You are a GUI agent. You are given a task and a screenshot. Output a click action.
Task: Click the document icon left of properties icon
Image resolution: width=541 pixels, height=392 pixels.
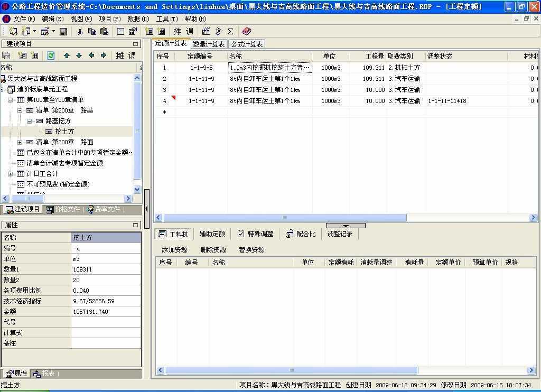coord(120,31)
